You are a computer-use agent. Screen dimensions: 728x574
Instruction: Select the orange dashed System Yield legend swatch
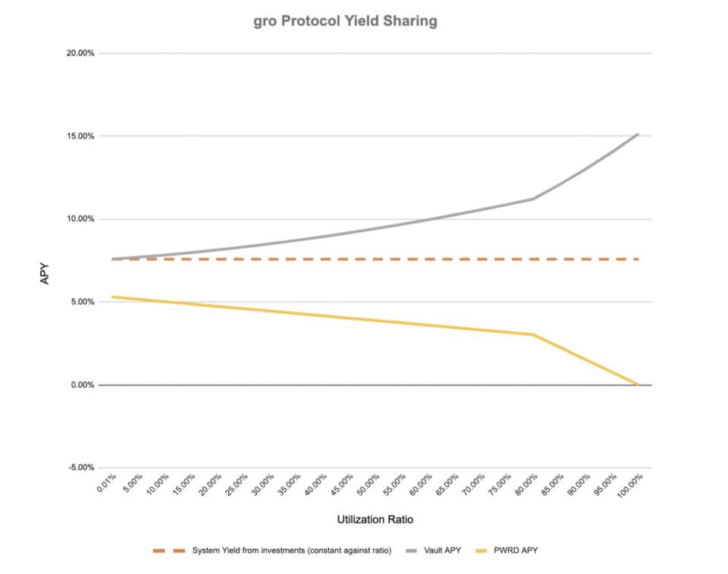click(169, 550)
